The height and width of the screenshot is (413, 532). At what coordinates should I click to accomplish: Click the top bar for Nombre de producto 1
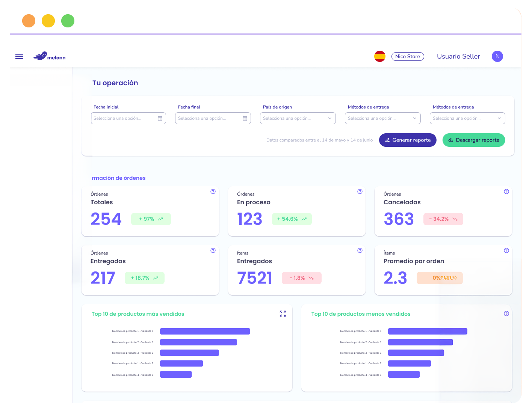205,331
